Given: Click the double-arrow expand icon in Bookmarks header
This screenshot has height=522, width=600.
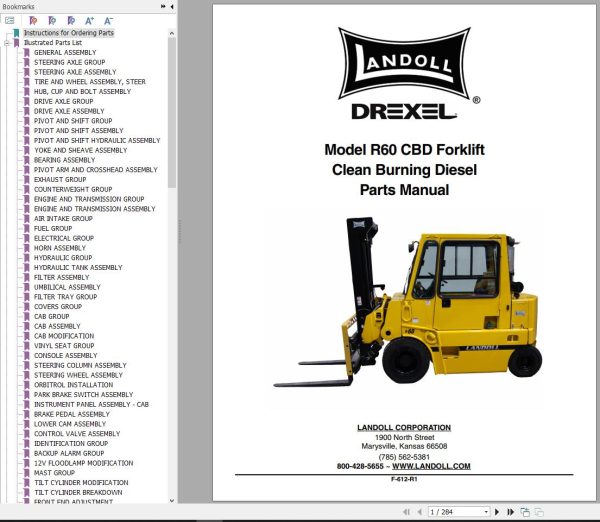Looking at the screenshot, I should pos(163,6).
